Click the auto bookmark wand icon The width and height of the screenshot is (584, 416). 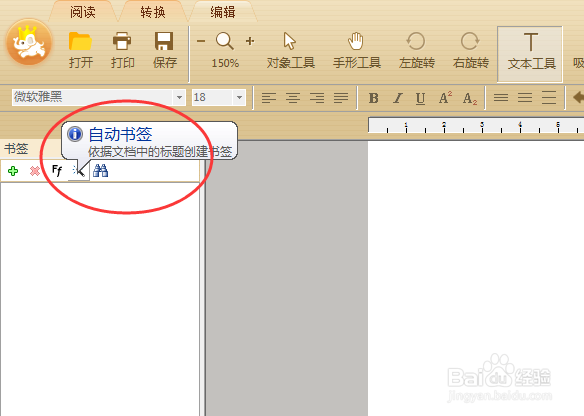pyautogui.click(x=79, y=171)
